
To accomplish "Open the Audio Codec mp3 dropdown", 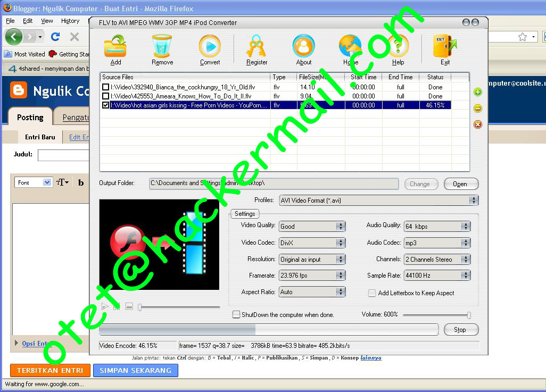I will pos(437,243).
